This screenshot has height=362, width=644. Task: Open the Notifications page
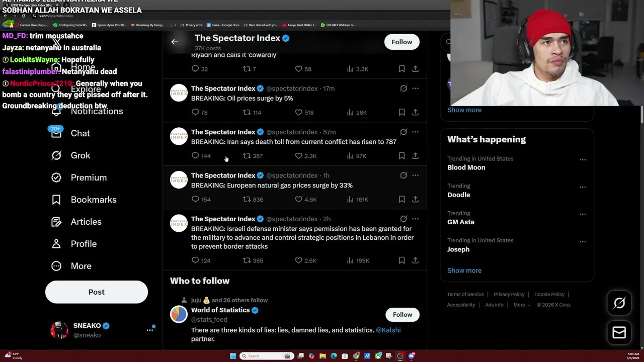click(x=87, y=111)
